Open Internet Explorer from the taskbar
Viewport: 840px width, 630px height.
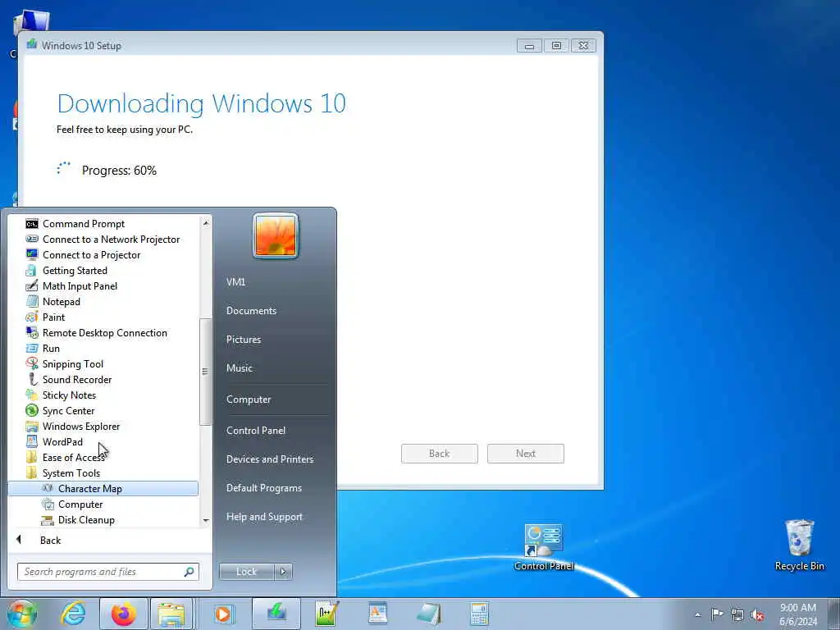point(73,614)
